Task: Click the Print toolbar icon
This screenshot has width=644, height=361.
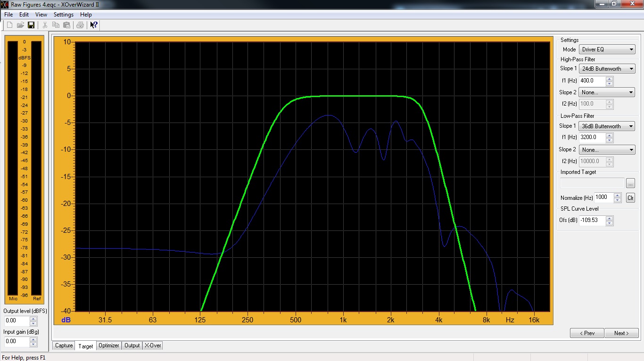Action: click(80, 25)
